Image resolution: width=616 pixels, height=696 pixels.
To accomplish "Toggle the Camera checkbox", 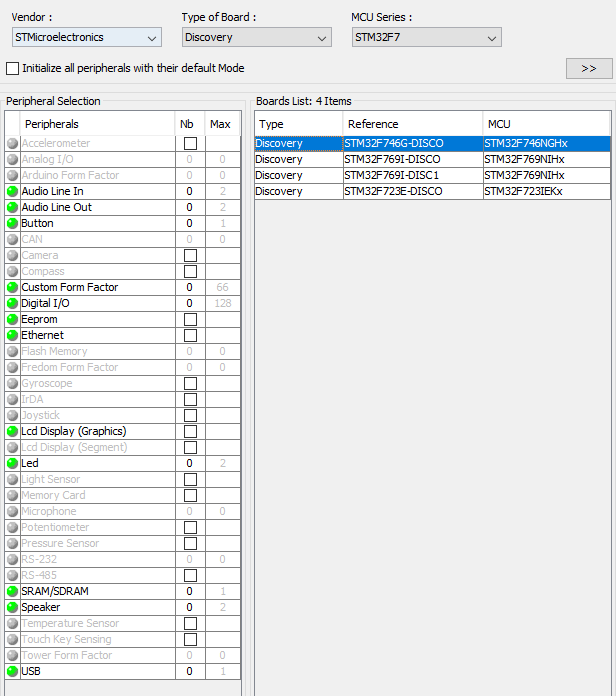I will [190, 256].
